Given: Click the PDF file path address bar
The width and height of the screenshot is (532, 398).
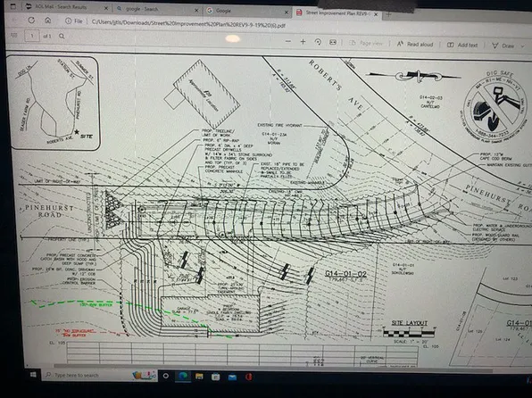Looking at the screenshot, I should (188, 23).
